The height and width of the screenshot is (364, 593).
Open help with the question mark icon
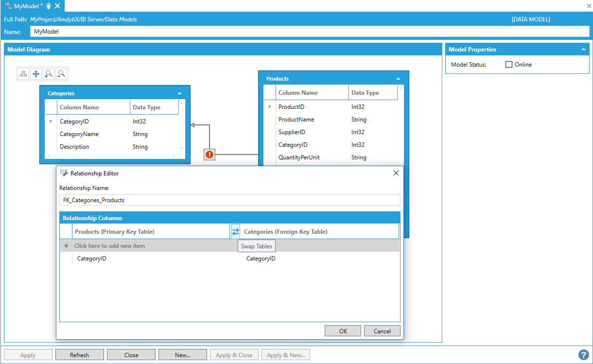[x=583, y=355]
